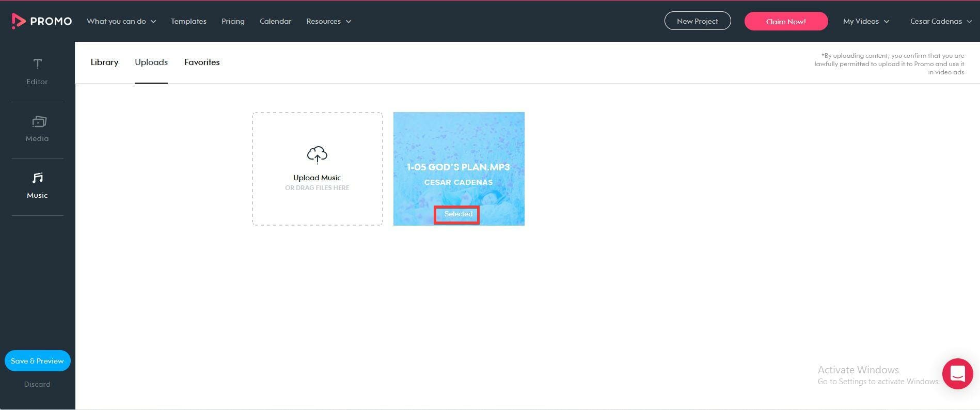The height and width of the screenshot is (410, 980).
Task: Click the Promo logo icon
Action: [19, 21]
